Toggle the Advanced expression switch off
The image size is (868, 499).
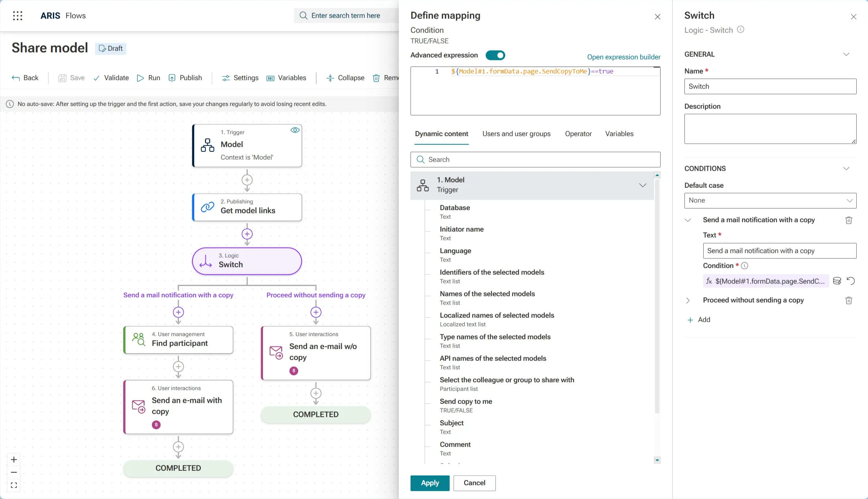coord(495,55)
